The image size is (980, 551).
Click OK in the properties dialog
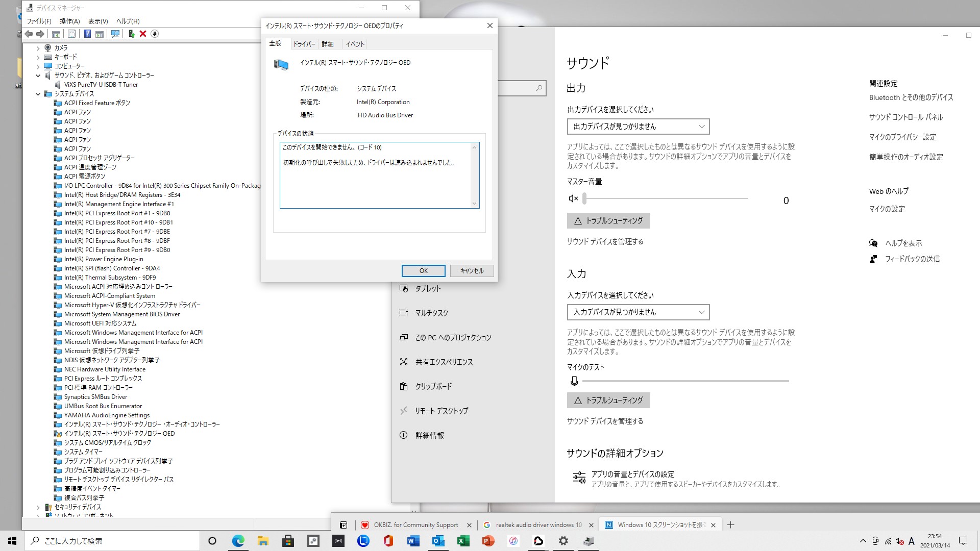click(x=423, y=271)
